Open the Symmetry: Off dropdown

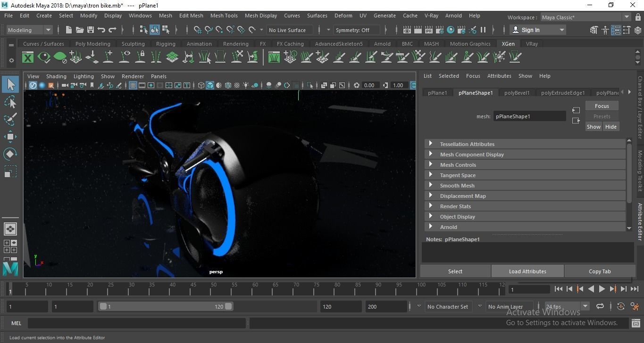[x=356, y=30]
